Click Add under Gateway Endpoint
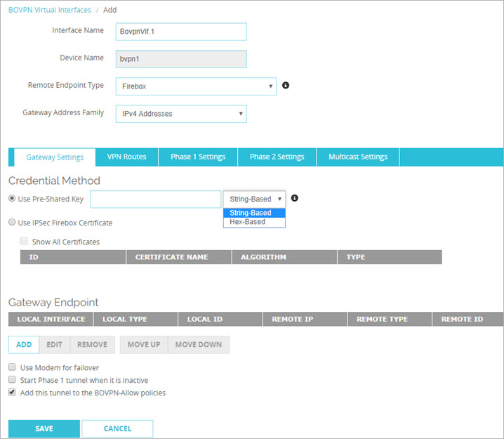The height and width of the screenshot is (439, 504). (x=24, y=344)
